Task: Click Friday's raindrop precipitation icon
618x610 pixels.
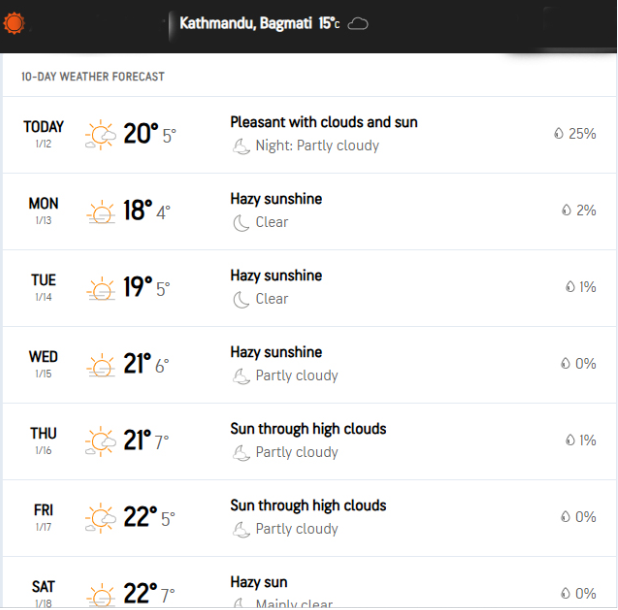Action: pos(565,517)
